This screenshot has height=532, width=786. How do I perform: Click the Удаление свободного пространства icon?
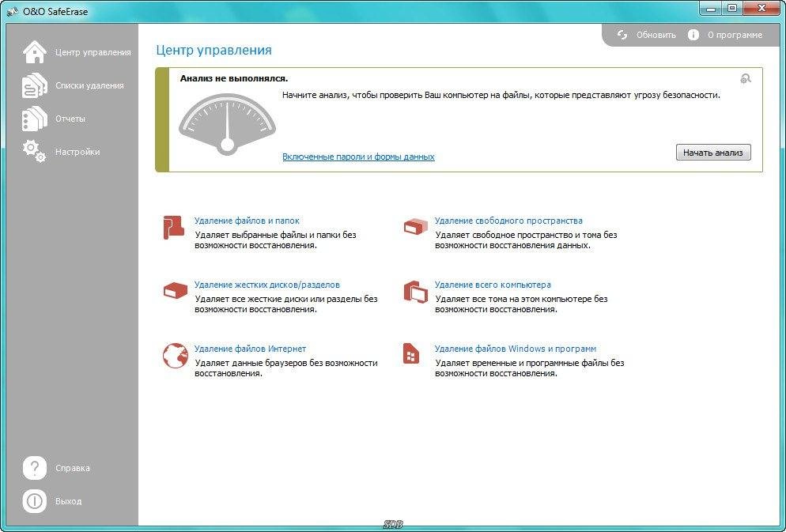coord(416,226)
